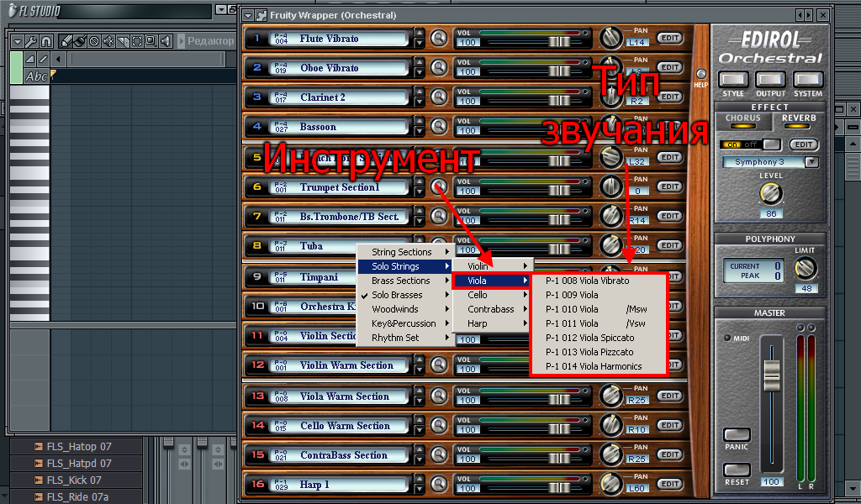Select the slice tool in piano roll toolbar
861x504 pixels.
click(123, 41)
